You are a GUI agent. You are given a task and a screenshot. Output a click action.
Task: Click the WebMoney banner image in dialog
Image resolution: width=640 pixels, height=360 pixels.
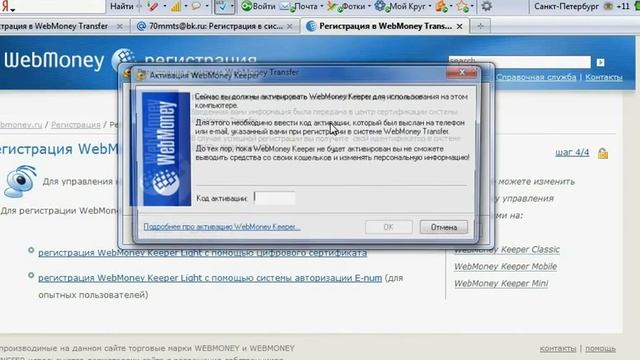pyautogui.click(x=166, y=149)
